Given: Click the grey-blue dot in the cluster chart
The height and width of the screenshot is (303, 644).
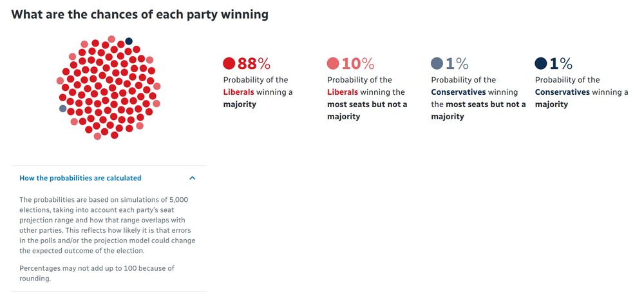Looking at the screenshot, I should (62, 108).
